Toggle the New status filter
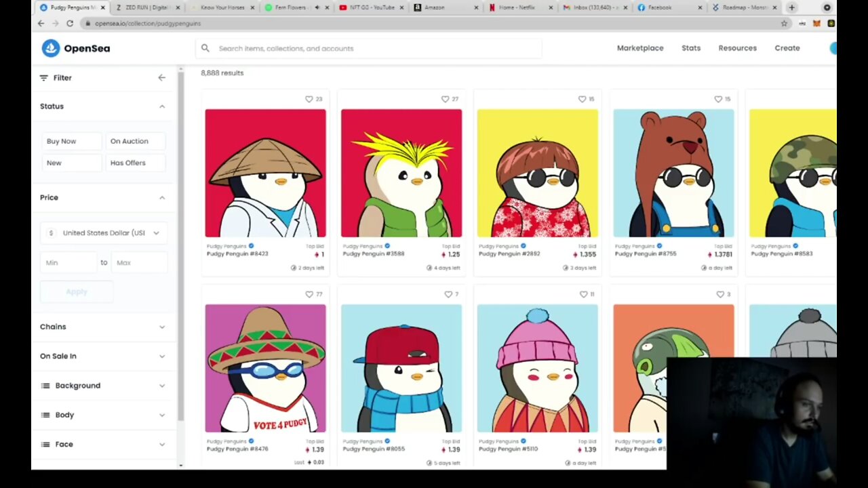Viewport: 868px width, 488px height. 72,163
